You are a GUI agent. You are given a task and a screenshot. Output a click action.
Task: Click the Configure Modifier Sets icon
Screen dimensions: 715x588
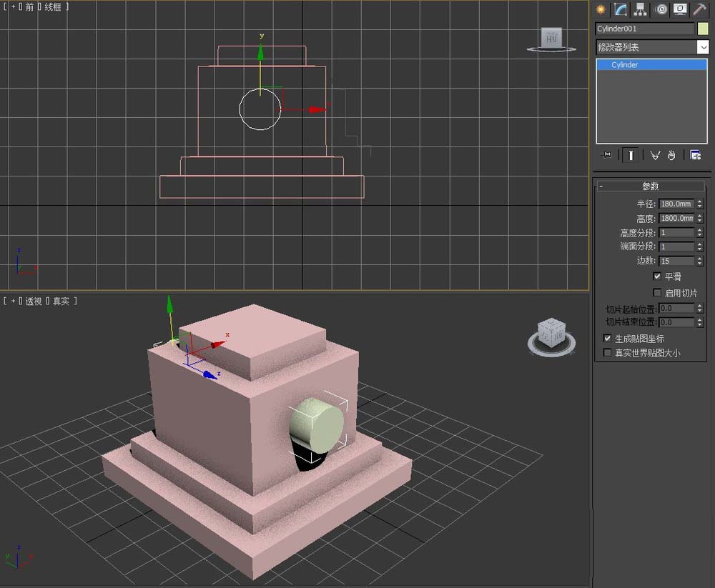pyautogui.click(x=695, y=155)
